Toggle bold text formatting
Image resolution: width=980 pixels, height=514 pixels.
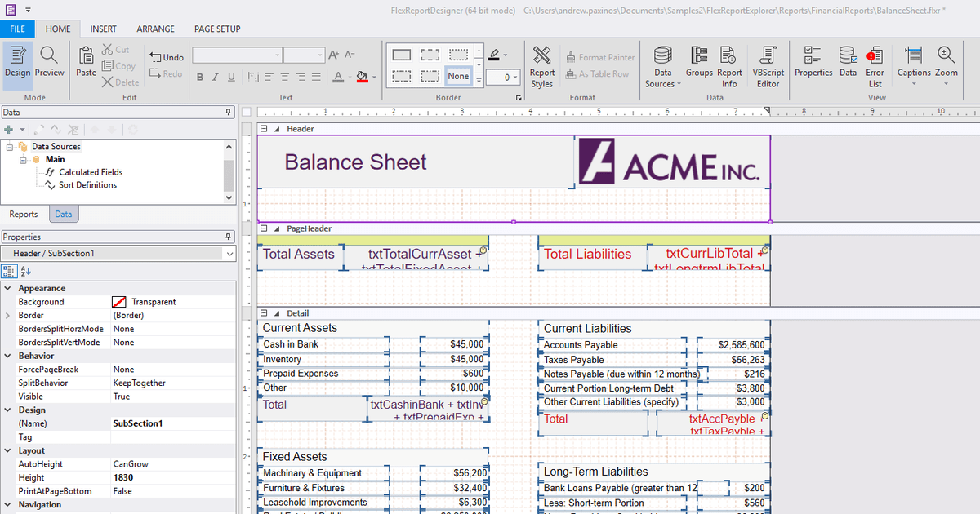[200, 77]
